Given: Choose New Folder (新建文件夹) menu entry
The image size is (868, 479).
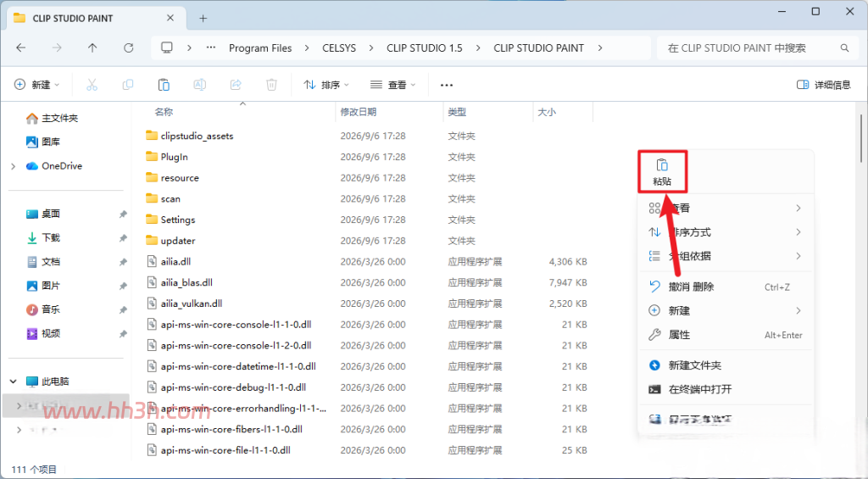Looking at the screenshot, I should 726,365.
